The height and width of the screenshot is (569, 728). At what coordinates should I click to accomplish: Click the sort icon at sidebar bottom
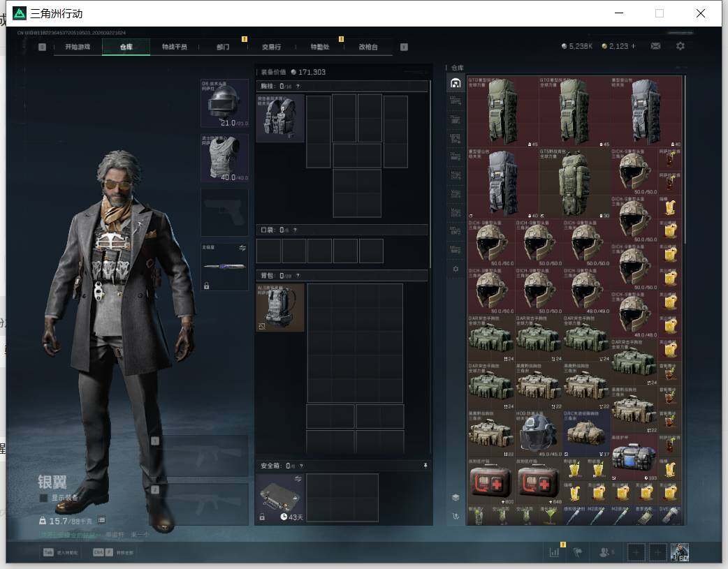pos(456,516)
